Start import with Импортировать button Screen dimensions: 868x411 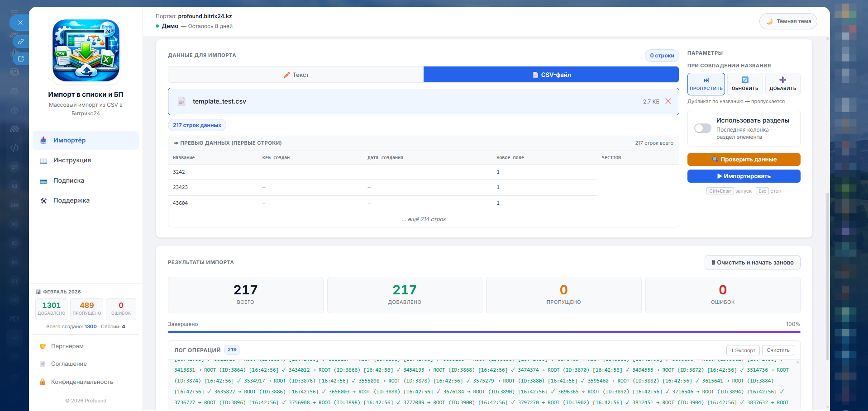pos(744,176)
